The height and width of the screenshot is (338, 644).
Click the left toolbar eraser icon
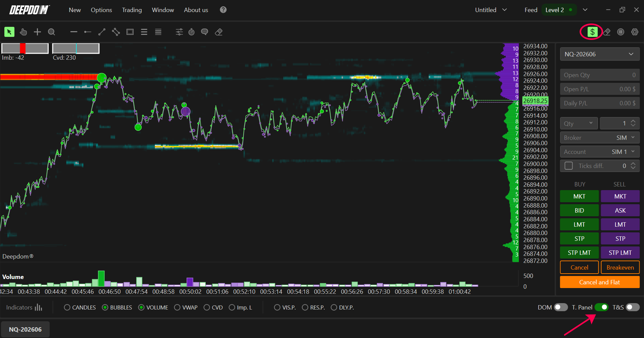pos(218,32)
